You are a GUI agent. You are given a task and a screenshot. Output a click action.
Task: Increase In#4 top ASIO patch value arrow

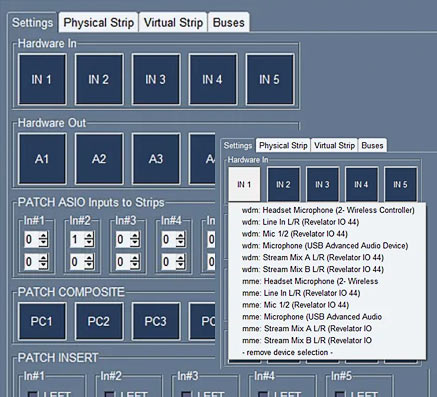(x=180, y=236)
